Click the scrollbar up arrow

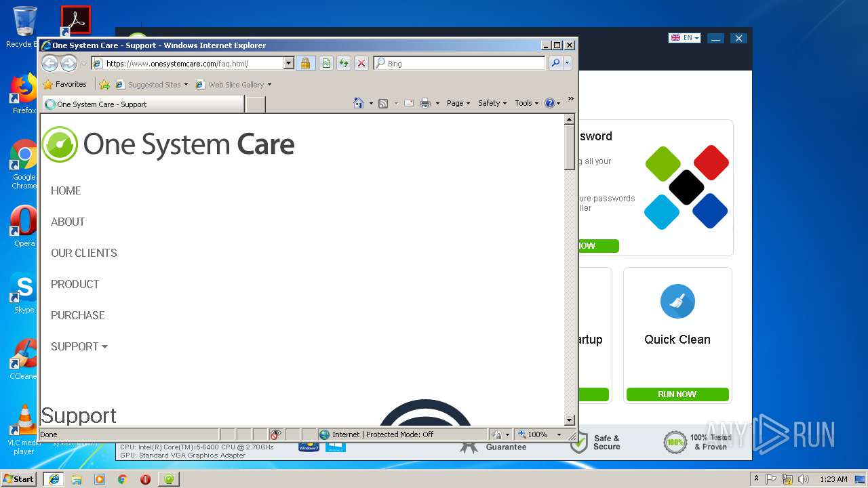[570, 119]
